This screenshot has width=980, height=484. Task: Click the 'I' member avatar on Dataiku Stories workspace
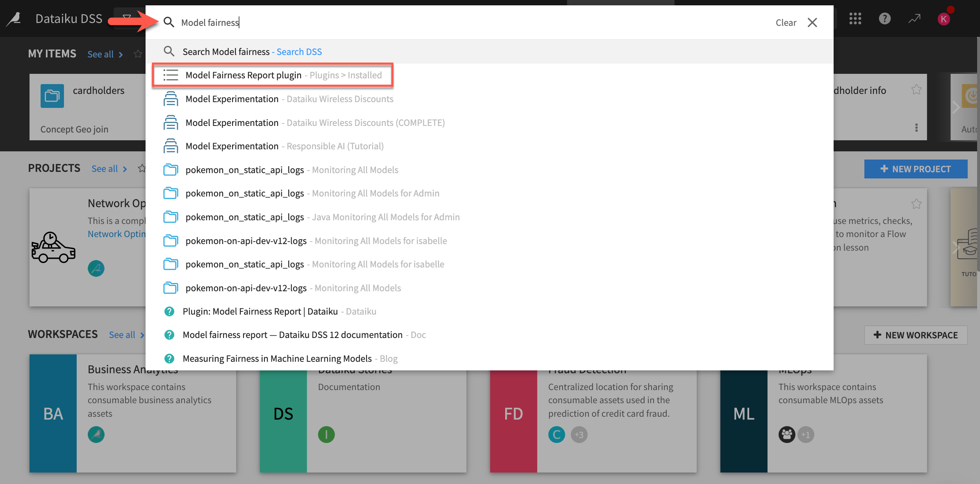326,434
